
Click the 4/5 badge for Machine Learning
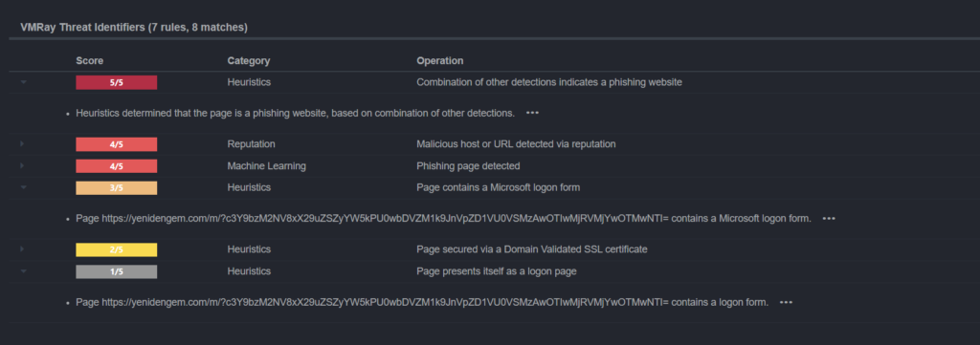(x=116, y=166)
